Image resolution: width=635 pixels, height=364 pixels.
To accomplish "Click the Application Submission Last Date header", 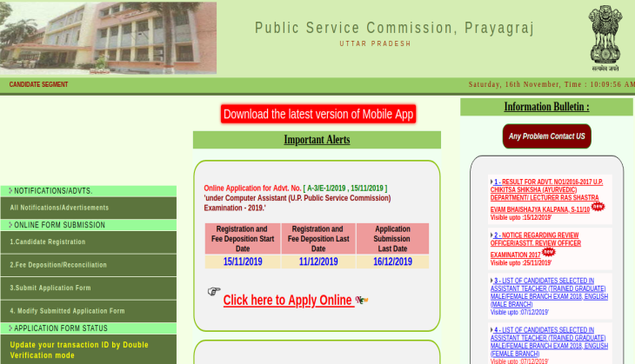I will tap(392, 239).
